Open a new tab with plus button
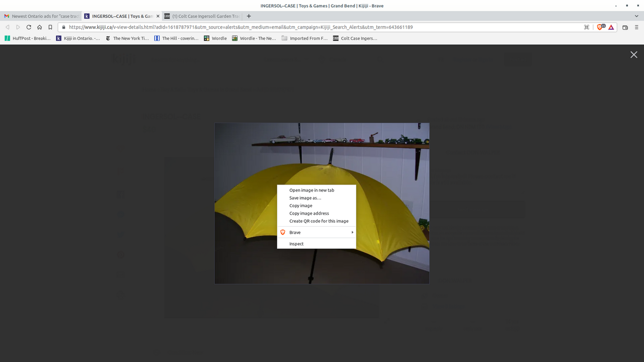The image size is (644, 362). (249, 16)
